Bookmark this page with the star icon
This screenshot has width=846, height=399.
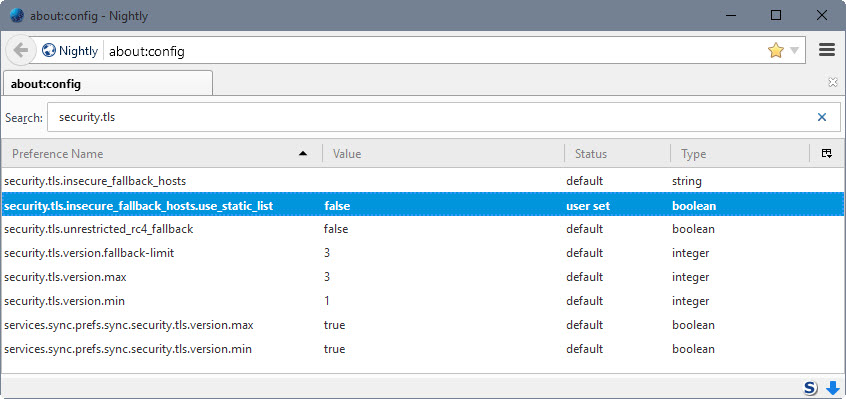tap(775, 51)
